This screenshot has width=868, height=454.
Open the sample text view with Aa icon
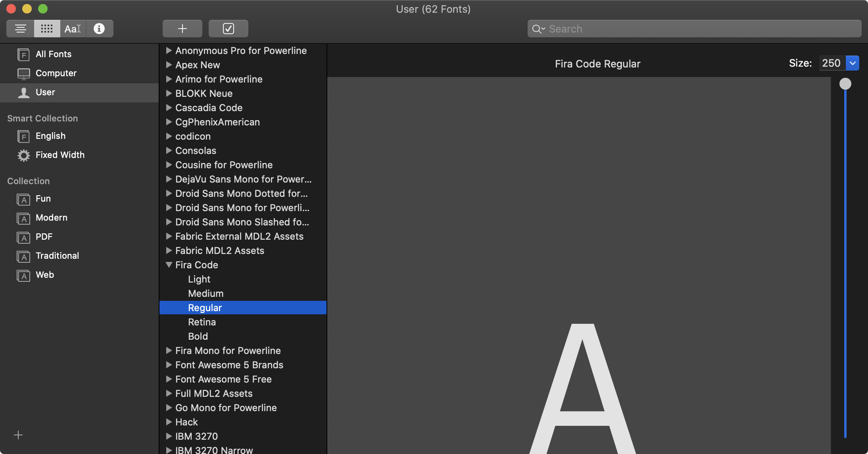[73, 28]
